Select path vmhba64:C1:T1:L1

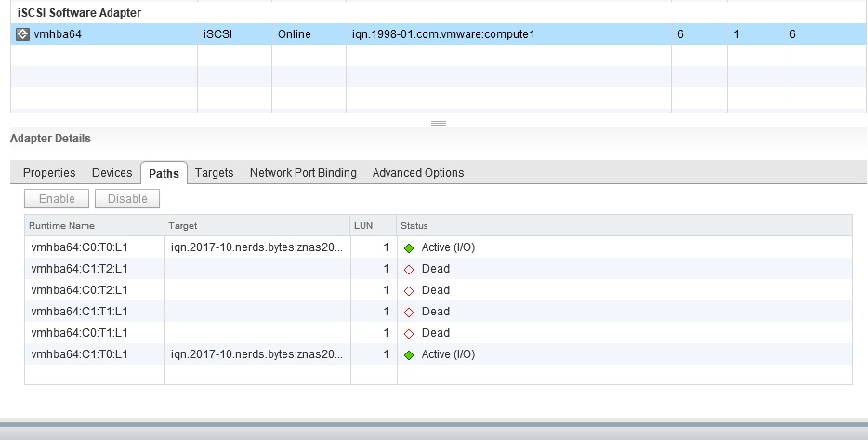80,312
